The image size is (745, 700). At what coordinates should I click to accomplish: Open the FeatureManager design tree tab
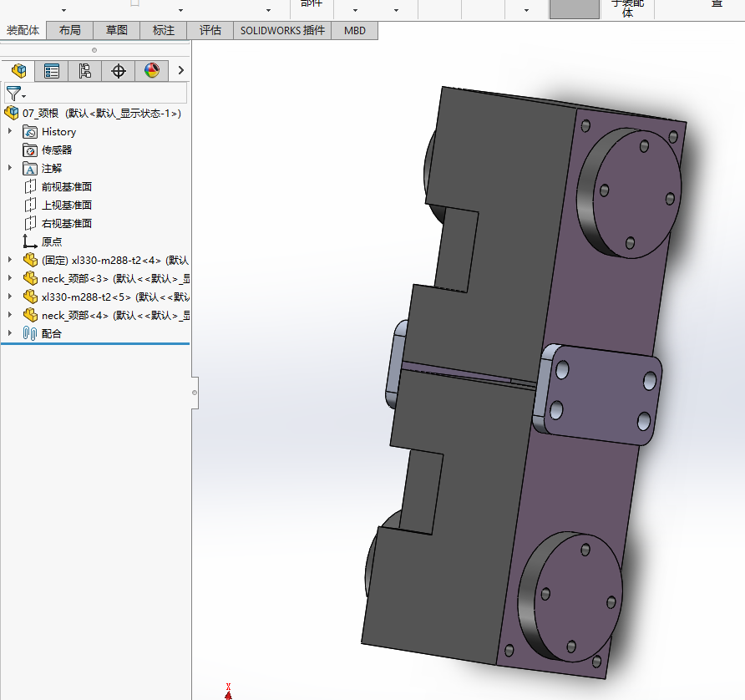pyautogui.click(x=18, y=71)
